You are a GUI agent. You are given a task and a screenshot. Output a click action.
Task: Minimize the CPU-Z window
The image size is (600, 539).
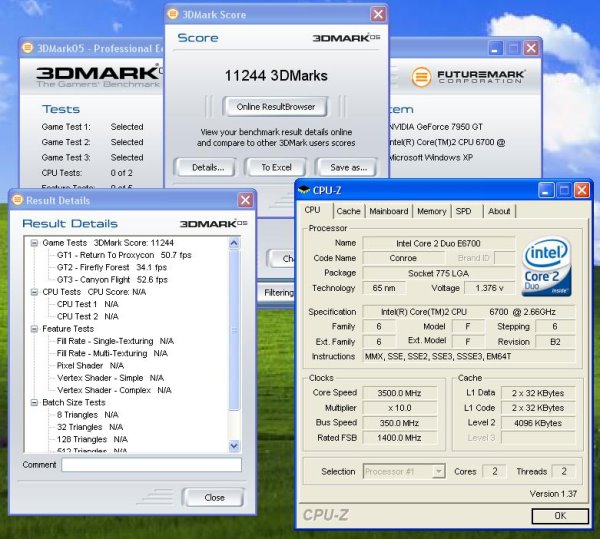point(546,190)
